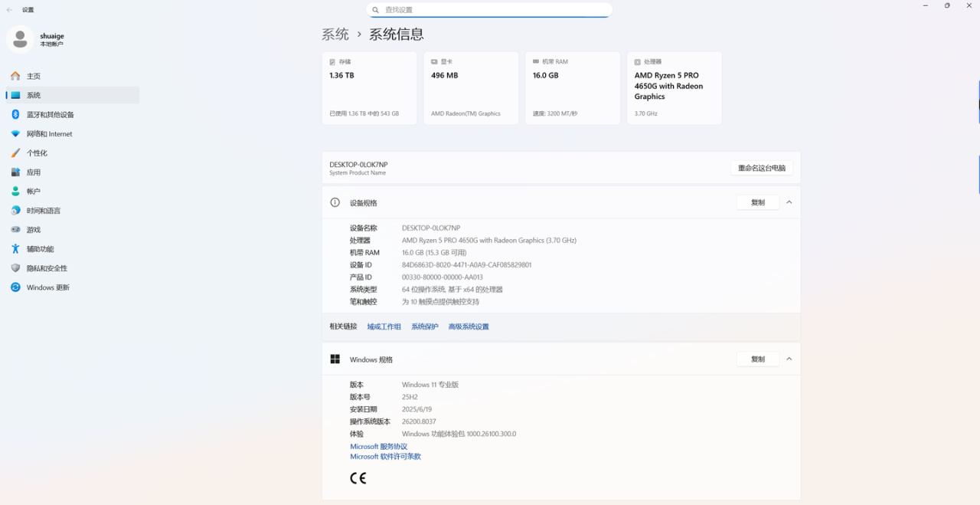Open the 主页 home icon in the sidebar
Screen dimensions: 980x505
15,76
